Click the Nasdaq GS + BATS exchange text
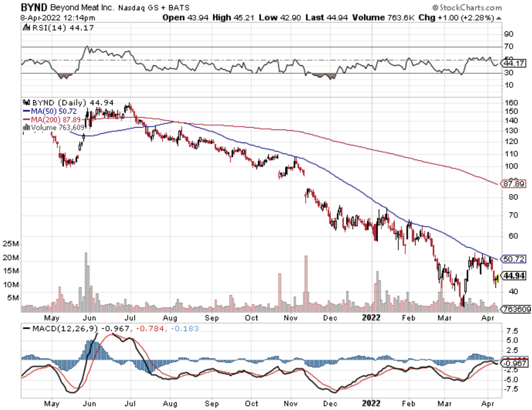This screenshot has height=410, width=532. click(153, 7)
